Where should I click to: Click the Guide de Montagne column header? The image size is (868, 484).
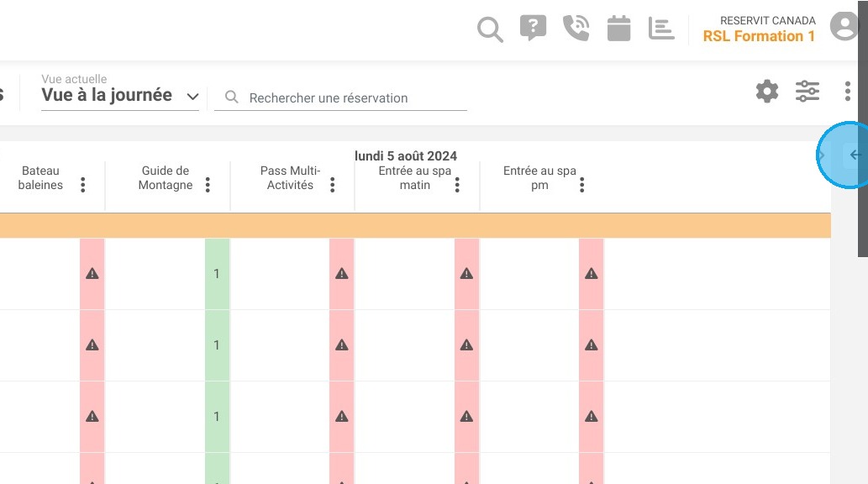coord(166,178)
